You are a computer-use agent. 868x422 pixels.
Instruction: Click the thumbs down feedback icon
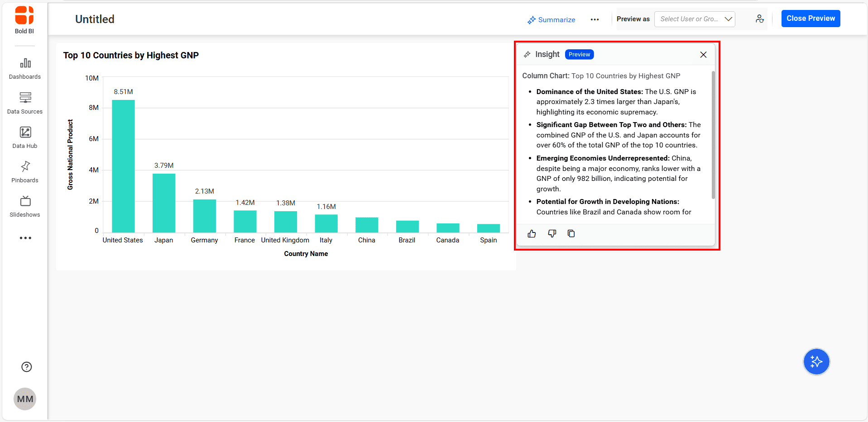coord(551,234)
